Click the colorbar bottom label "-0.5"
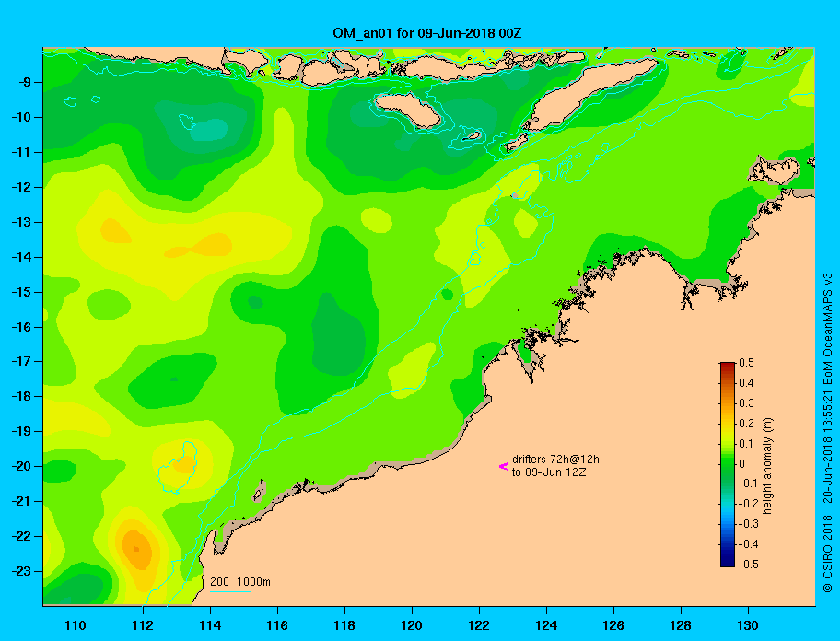 click(748, 565)
